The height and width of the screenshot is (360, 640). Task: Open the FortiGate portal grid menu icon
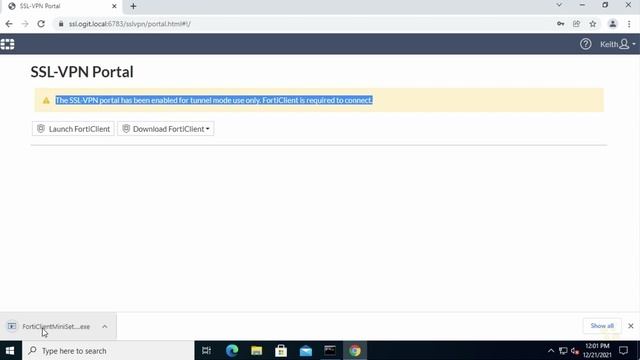[7, 44]
